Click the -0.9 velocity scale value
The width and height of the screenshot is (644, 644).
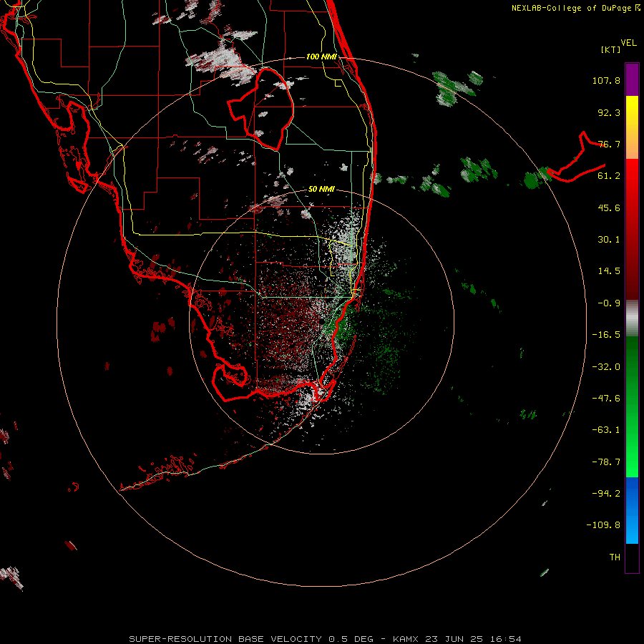click(x=609, y=303)
